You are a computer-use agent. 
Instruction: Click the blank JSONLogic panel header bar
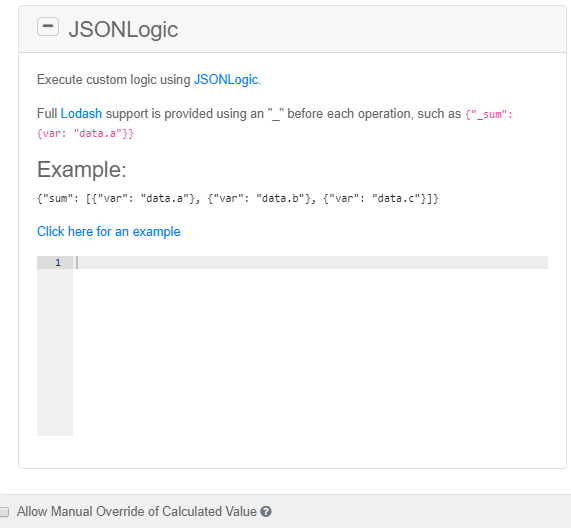tap(371, 29)
